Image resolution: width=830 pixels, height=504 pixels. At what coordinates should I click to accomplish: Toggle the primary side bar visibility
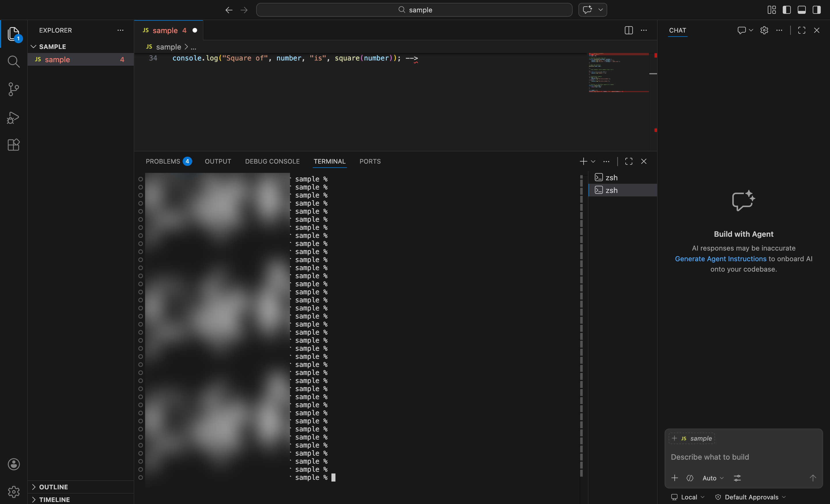tap(786, 10)
